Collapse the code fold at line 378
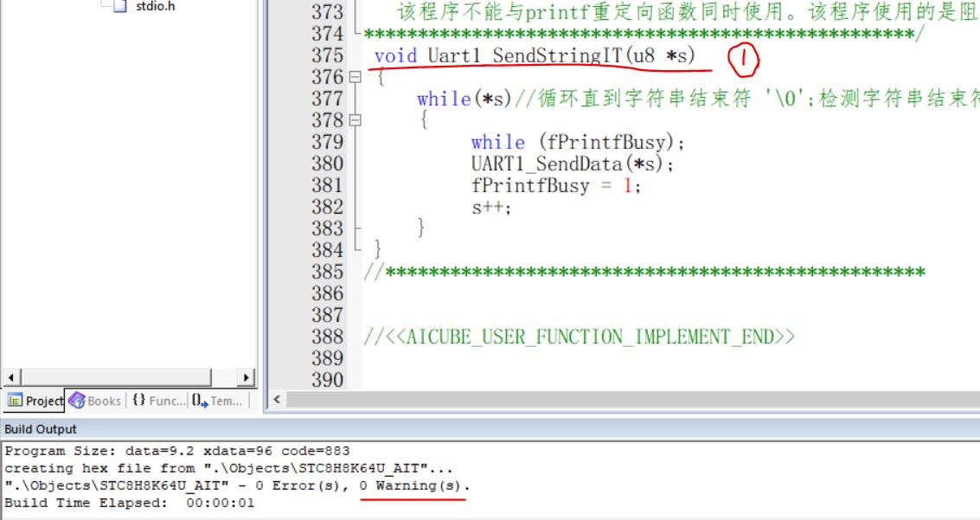Image resolution: width=980 pixels, height=520 pixels. 355,120
